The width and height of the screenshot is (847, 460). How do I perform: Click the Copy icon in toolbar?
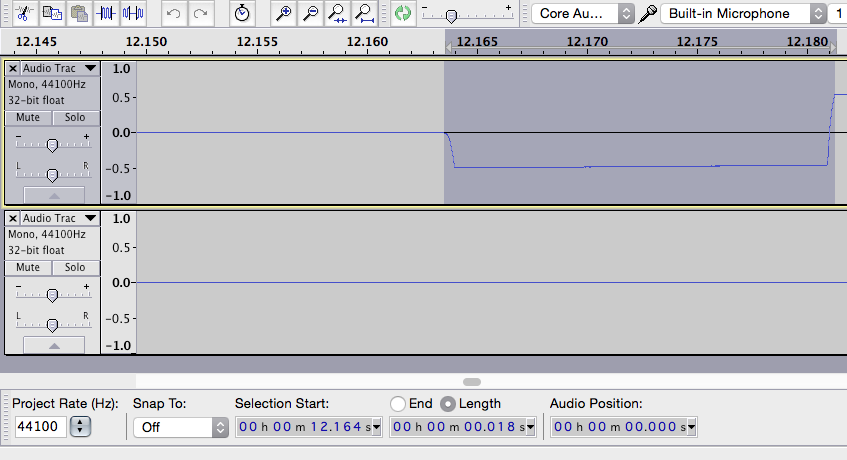53,14
